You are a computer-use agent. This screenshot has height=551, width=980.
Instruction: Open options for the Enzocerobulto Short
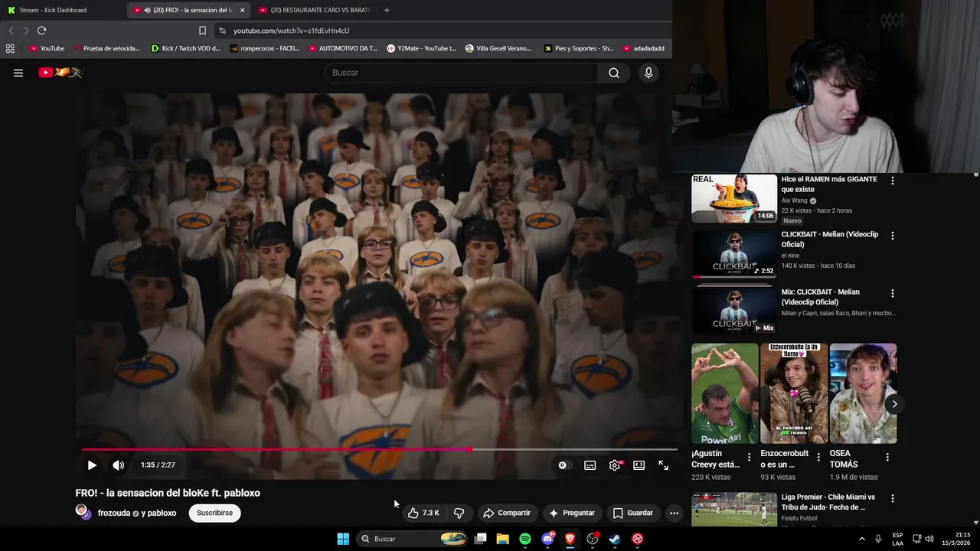(818, 457)
